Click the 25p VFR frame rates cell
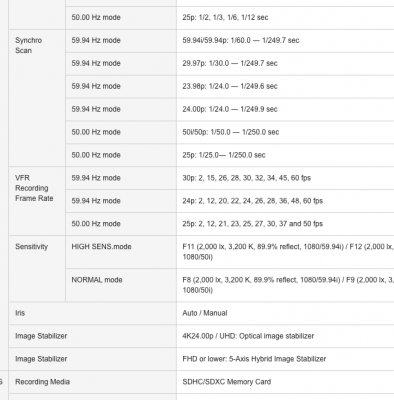 tap(285, 224)
